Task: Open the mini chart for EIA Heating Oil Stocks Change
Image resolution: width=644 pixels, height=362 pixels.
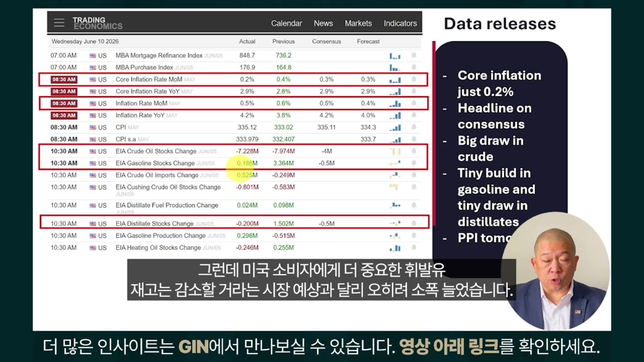Action: pos(395,248)
